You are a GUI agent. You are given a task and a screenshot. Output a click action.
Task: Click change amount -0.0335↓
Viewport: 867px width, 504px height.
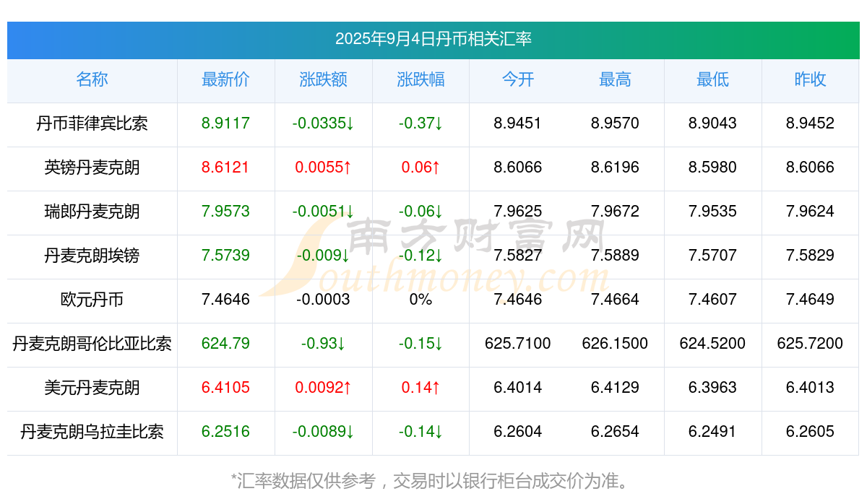click(324, 123)
